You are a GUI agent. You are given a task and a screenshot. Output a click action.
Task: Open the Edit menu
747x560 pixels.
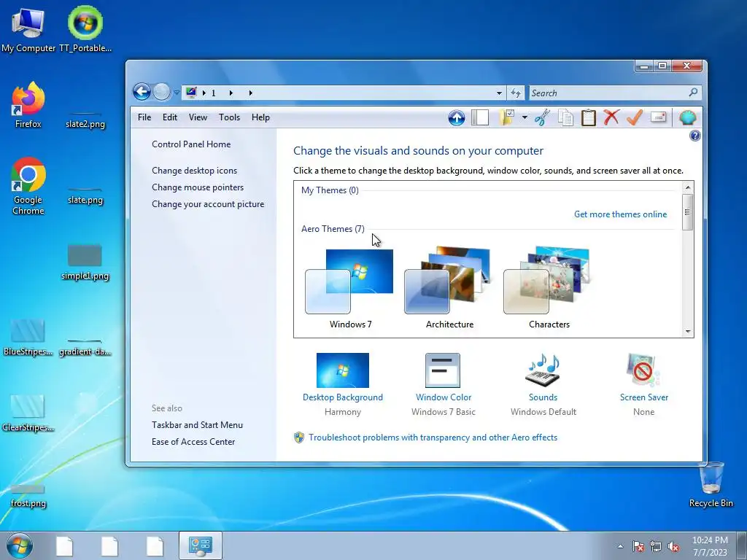(169, 117)
